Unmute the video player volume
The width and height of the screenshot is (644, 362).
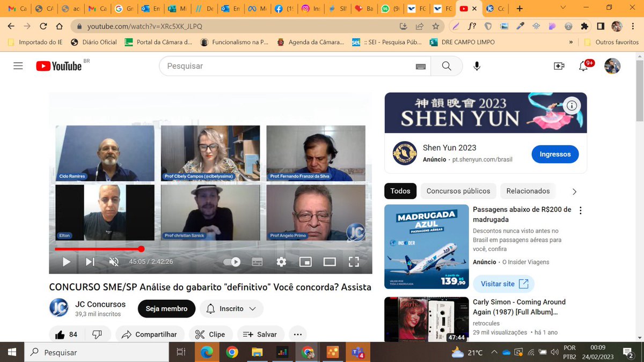pyautogui.click(x=114, y=262)
